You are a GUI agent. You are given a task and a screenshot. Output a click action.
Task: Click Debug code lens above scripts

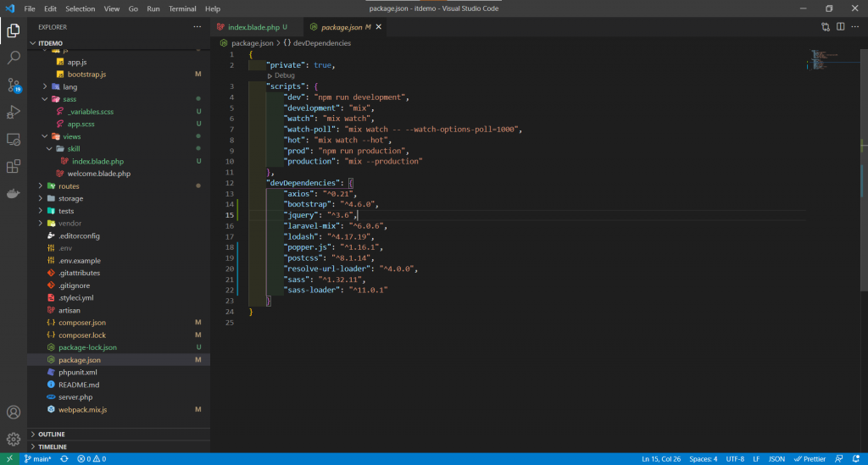point(281,75)
